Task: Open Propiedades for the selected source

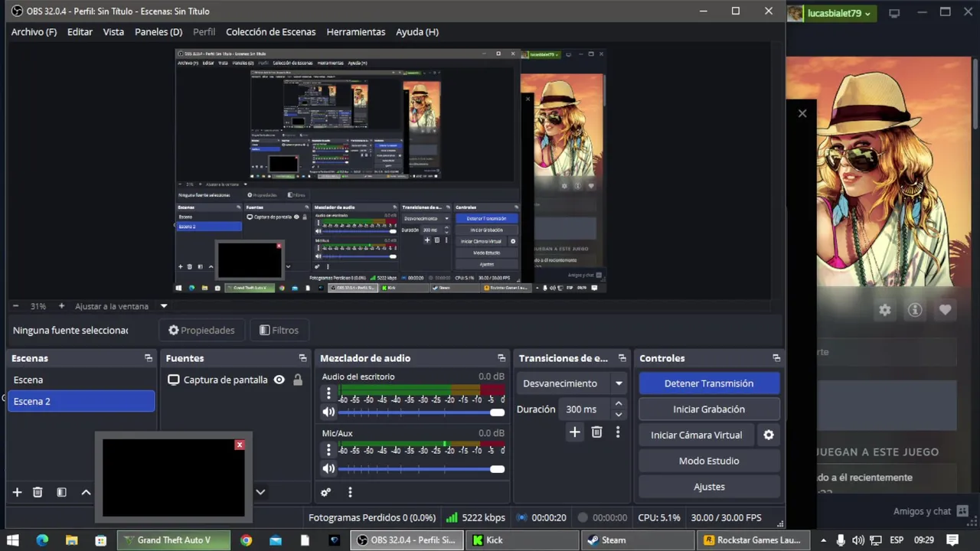Action: tap(201, 330)
